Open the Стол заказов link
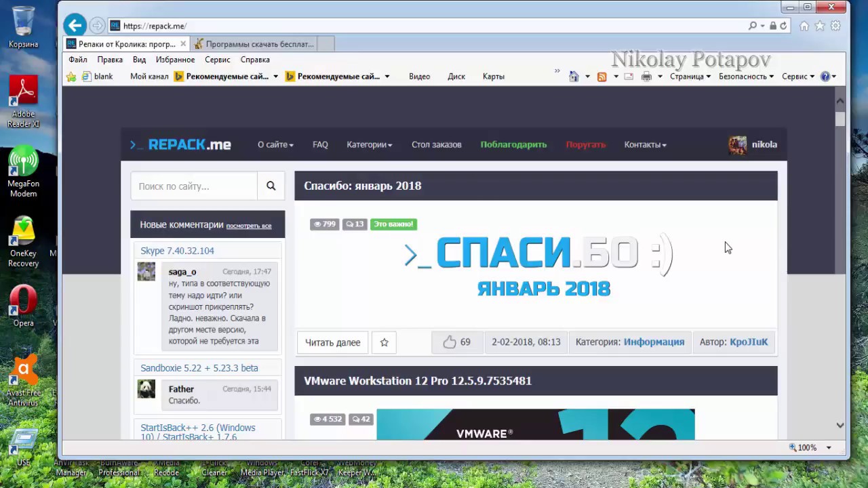The image size is (868, 488). tap(437, 144)
